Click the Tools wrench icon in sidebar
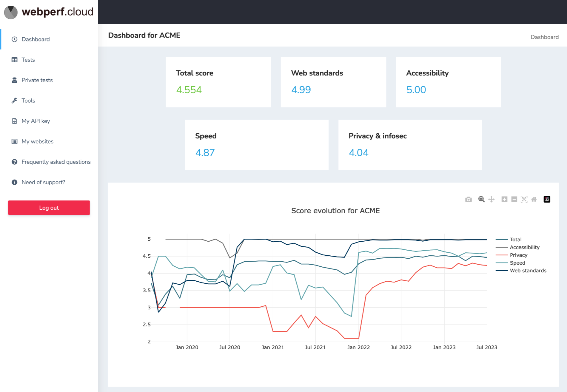This screenshot has height=392, width=567. [14, 101]
